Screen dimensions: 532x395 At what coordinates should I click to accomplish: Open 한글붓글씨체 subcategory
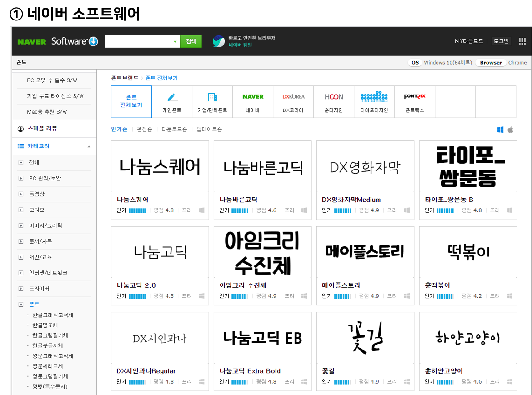[x=47, y=345]
